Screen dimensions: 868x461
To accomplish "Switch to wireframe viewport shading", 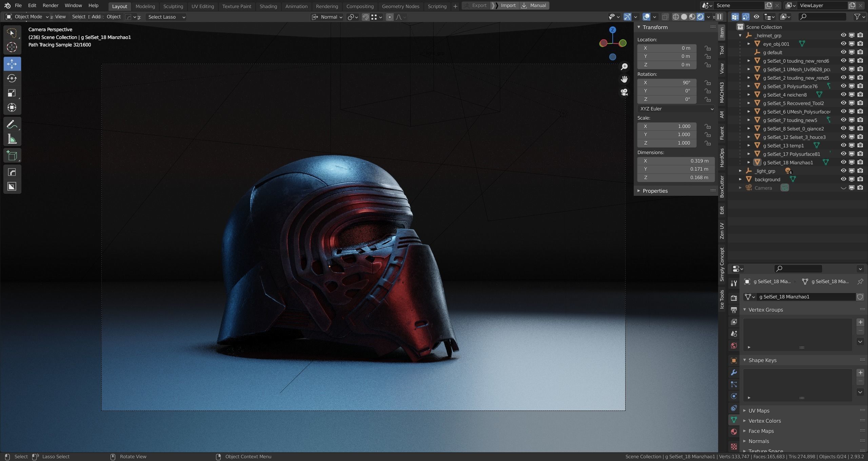I will click(675, 17).
